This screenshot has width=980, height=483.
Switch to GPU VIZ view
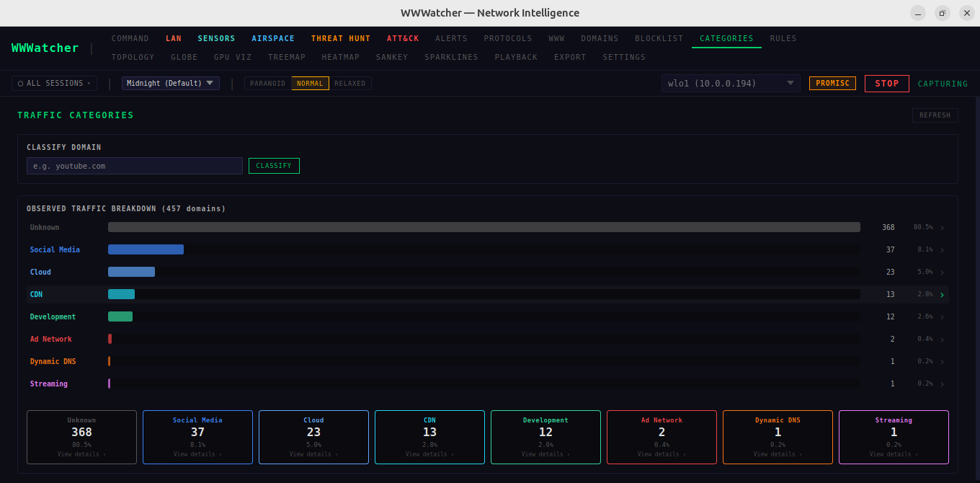(233, 57)
